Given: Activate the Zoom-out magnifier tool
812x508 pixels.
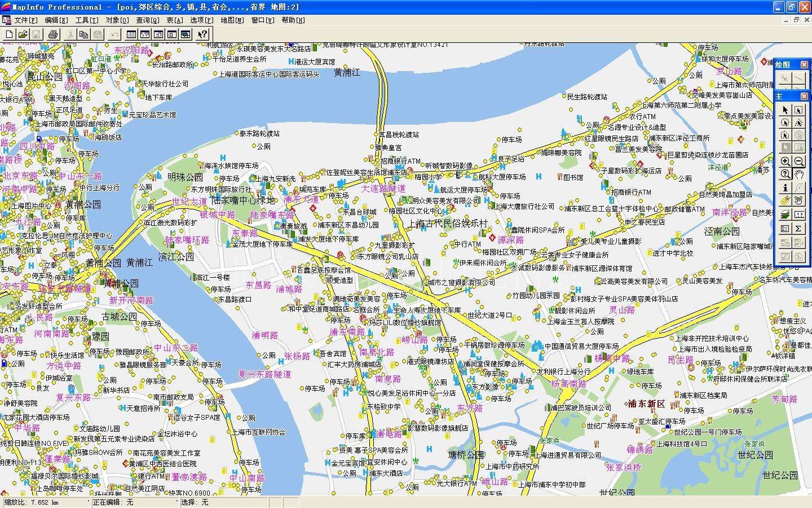Looking at the screenshot, I should [x=799, y=161].
